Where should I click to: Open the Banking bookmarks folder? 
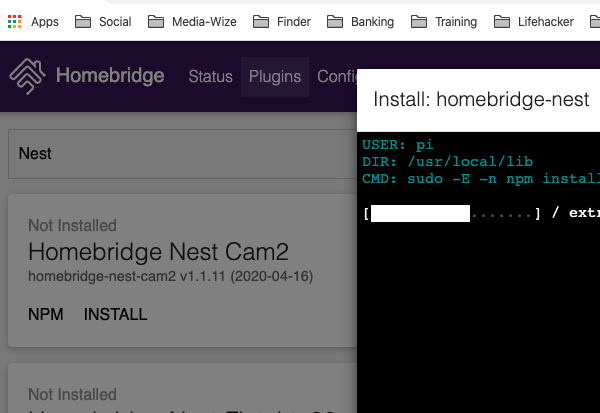[x=361, y=21]
